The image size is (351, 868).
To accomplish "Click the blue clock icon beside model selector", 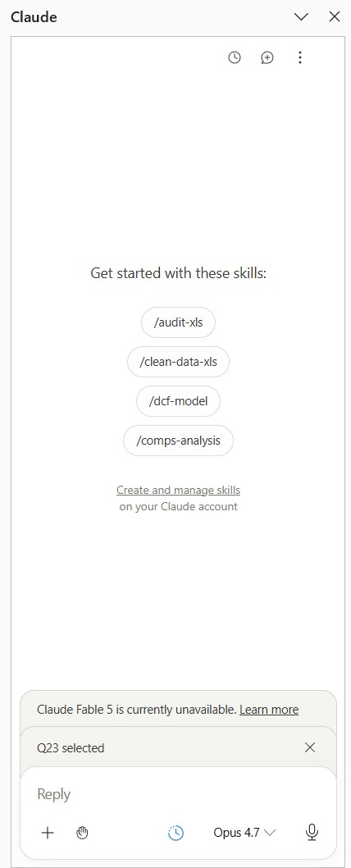I will coord(176,832).
